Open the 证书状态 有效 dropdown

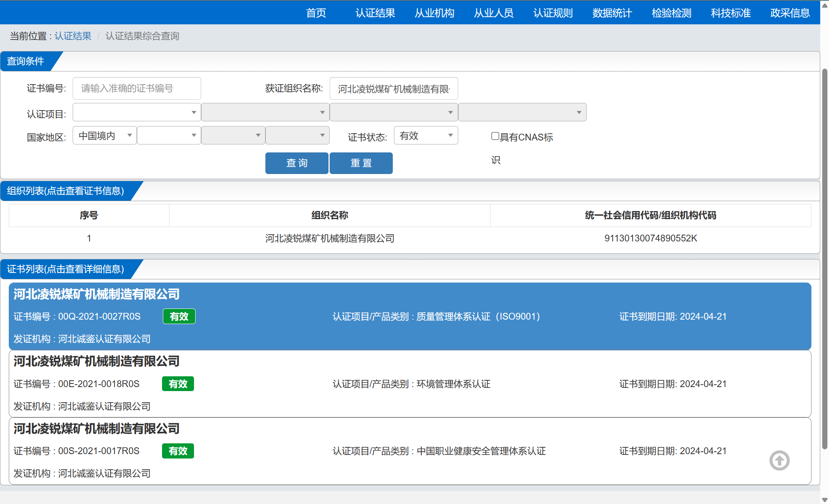(x=426, y=136)
